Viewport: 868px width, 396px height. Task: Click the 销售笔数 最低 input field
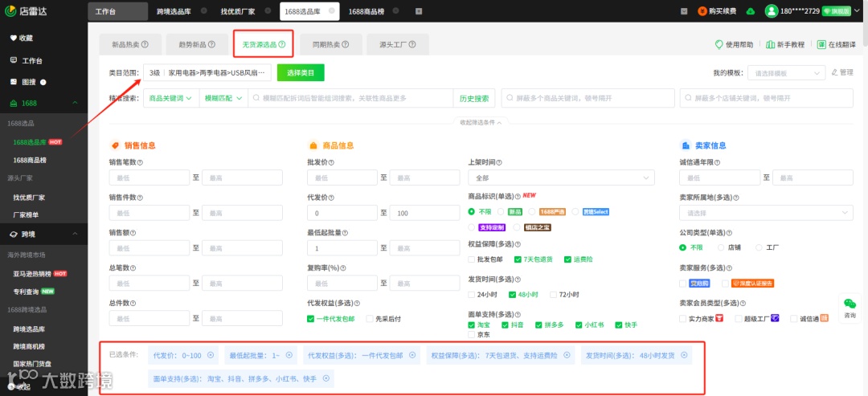click(149, 178)
